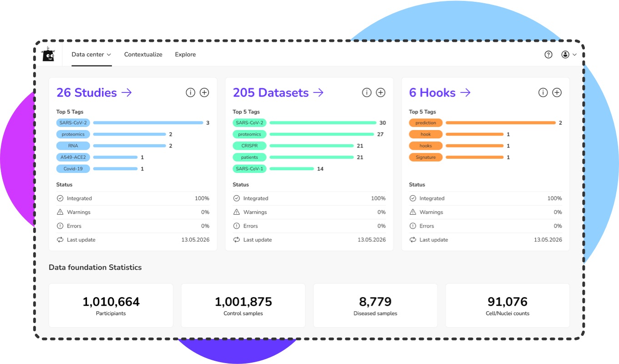The height and width of the screenshot is (364, 619).
Task: Select the proteomics tag in Datasets
Action: [x=249, y=134]
